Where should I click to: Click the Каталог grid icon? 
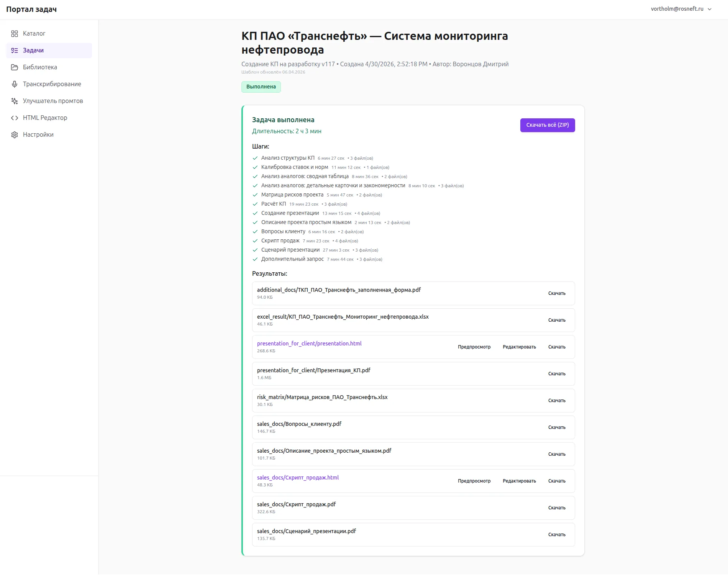15,34
